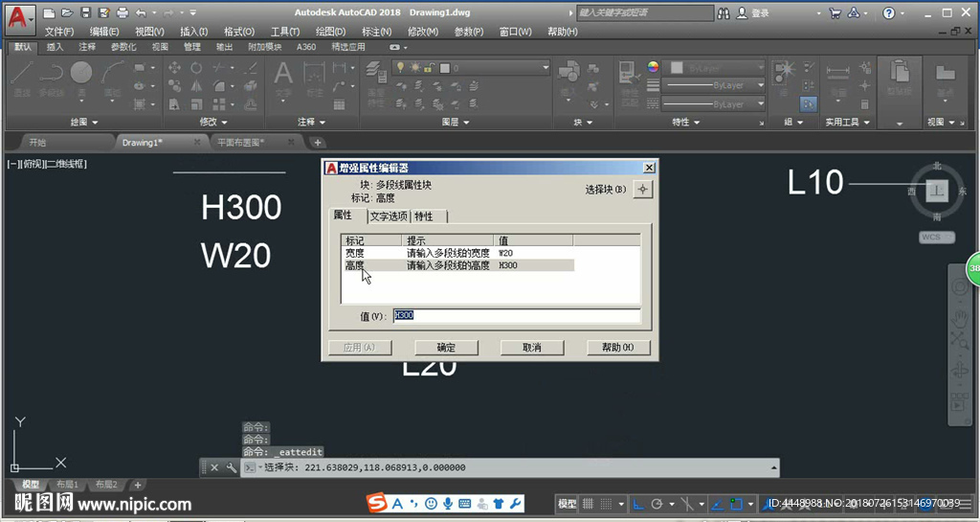Click the 确定 (OK) button

click(x=446, y=347)
